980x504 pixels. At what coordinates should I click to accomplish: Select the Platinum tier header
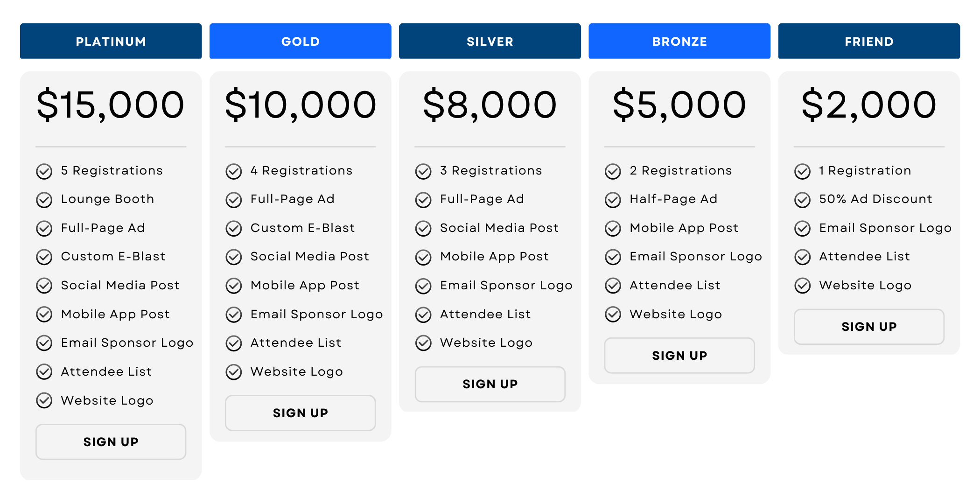point(111,41)
